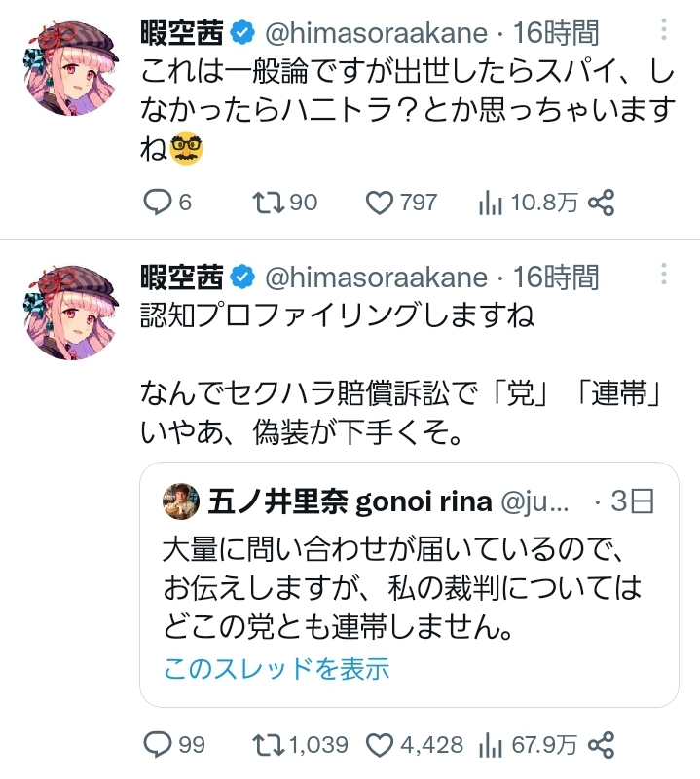Like the second tweet with 4,428 likes
The height and width of the screenshot is (779, 700).
pyautogui.click(x=379, y=745)
